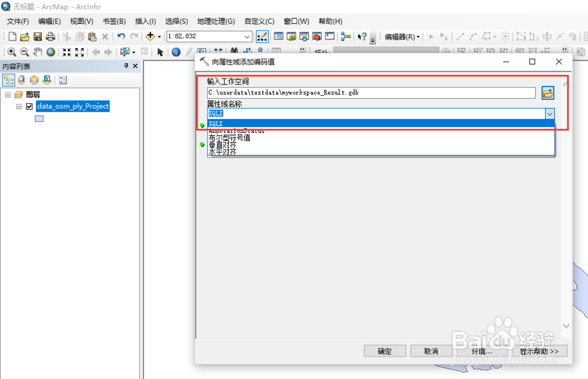
Task: Toggle visibility checkbox of data_osm_ply_Project layer
Action: click(29, 106)
